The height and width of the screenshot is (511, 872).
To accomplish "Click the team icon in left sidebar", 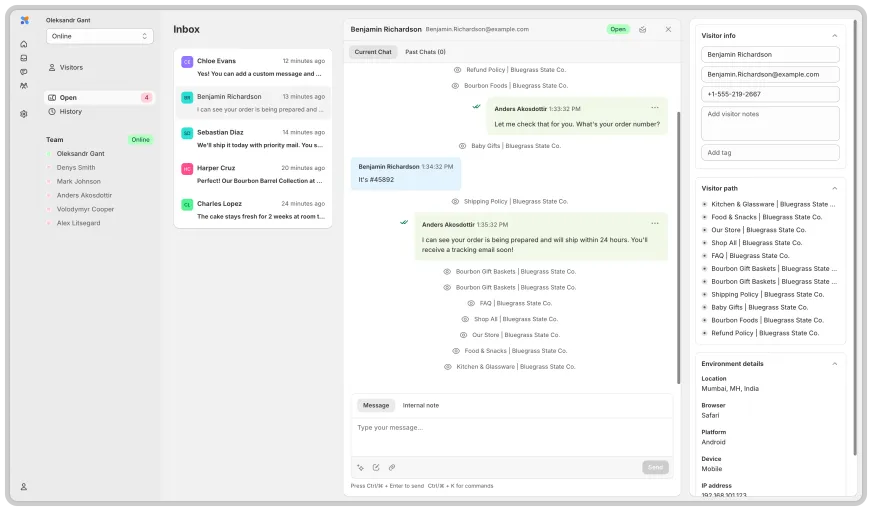I will pyautogui.click(x=24, y=86).
